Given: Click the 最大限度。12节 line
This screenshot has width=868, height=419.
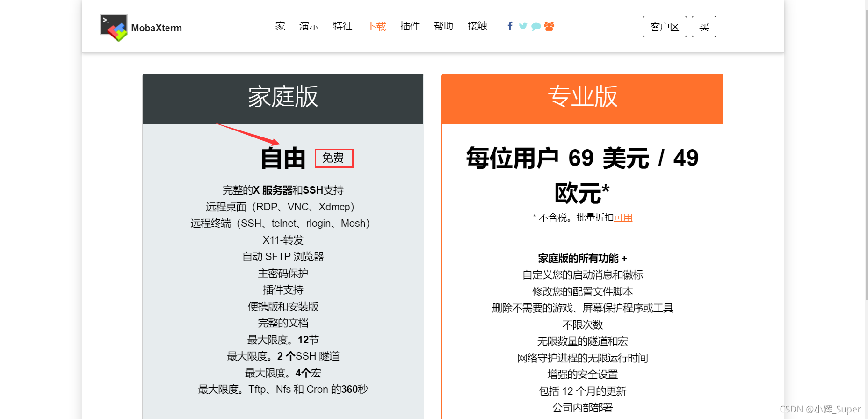Looking at the screenshot, I should click(283, 340).
